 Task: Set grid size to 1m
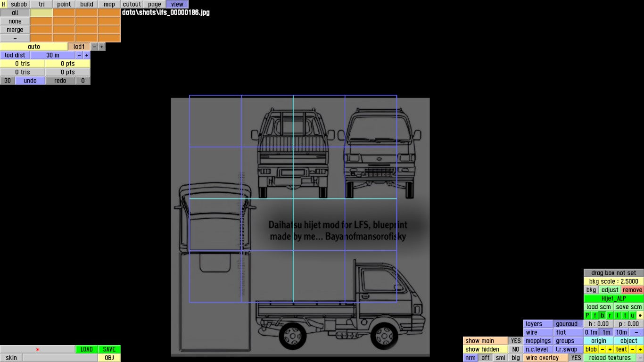coord(606,332)
